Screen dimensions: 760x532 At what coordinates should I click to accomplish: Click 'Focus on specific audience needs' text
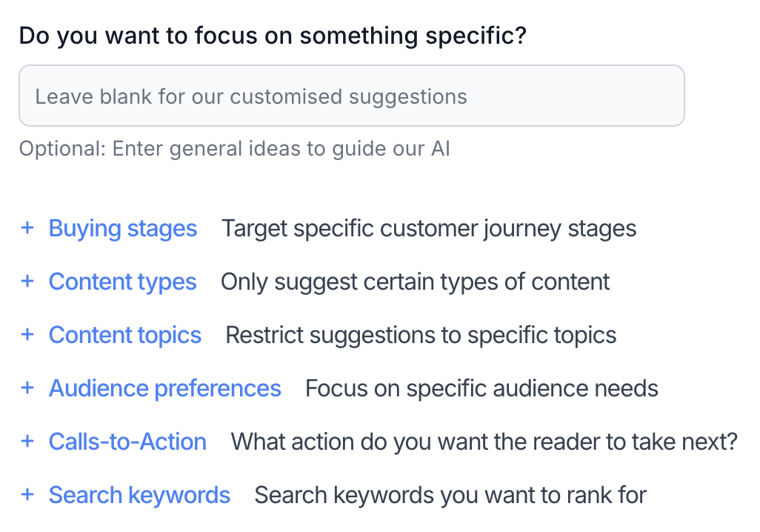(481, 388)
